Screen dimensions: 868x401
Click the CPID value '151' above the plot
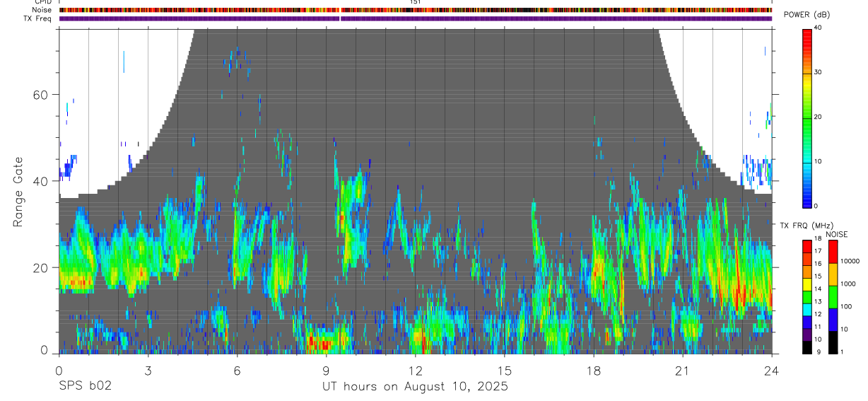pyautogui.click(x=416, y=2)
